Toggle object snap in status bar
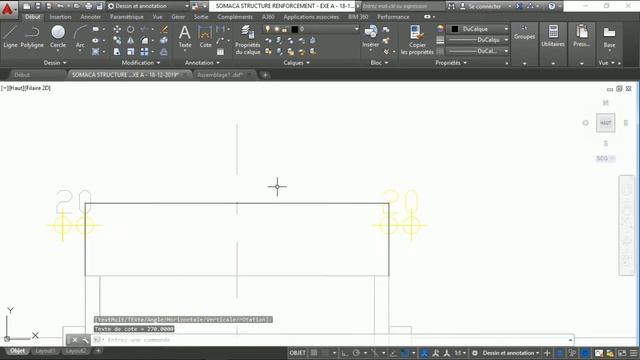 [x=404, y=353]
